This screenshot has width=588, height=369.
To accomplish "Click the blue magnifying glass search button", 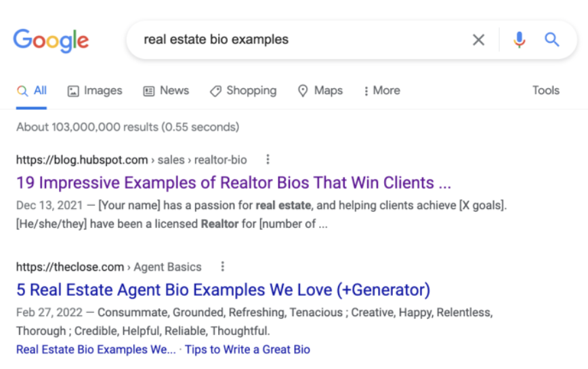I will 552,40.
